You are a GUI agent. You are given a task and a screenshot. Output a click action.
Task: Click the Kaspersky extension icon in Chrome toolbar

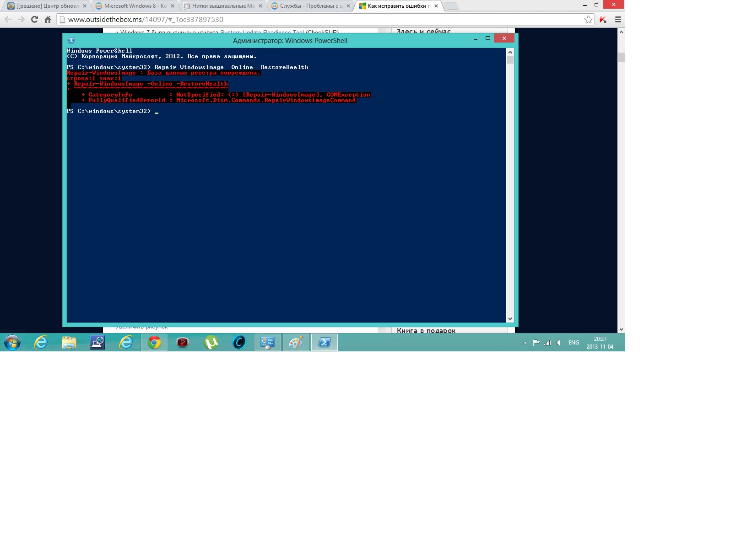[x=603, y=20]
